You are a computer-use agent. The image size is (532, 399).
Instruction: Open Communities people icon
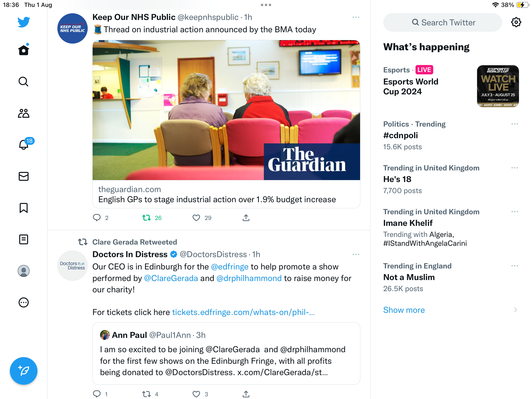pos(24,113)
